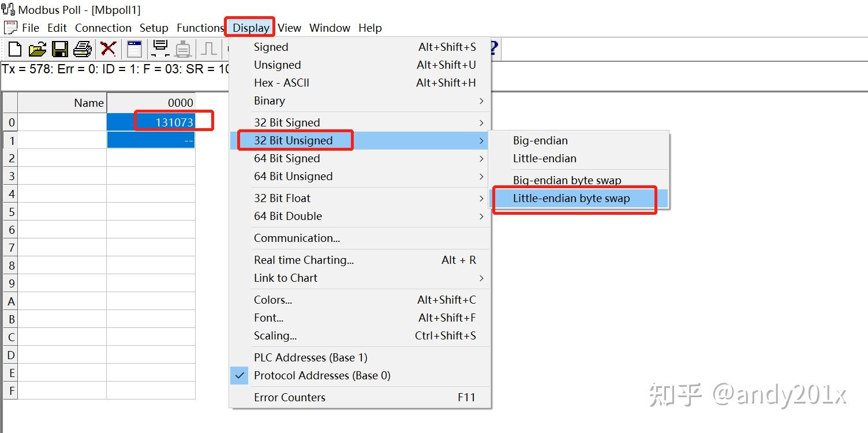The width and height of the screenshot is (868, 433).
Task: Expand the Binary submenu
Action: coord(270,101)
